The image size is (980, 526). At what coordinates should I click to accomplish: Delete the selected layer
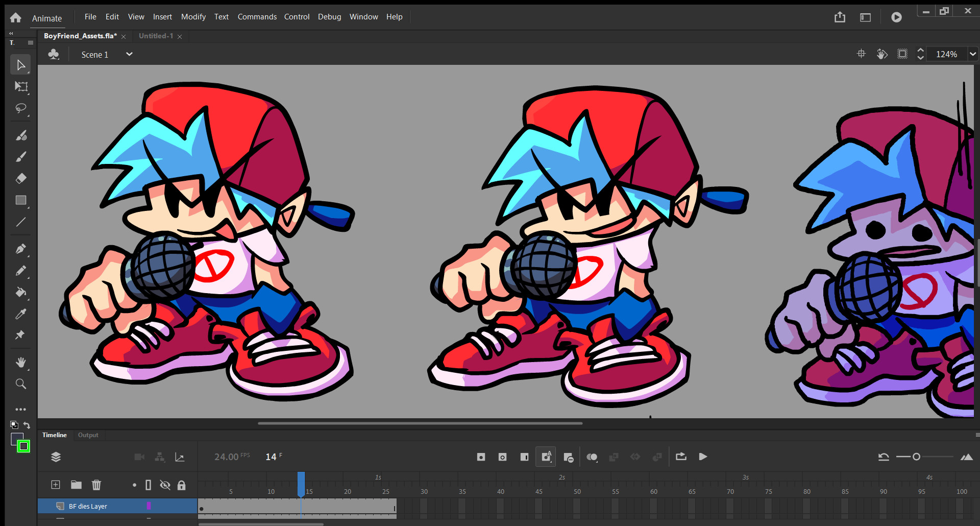(x=96, y=485)
